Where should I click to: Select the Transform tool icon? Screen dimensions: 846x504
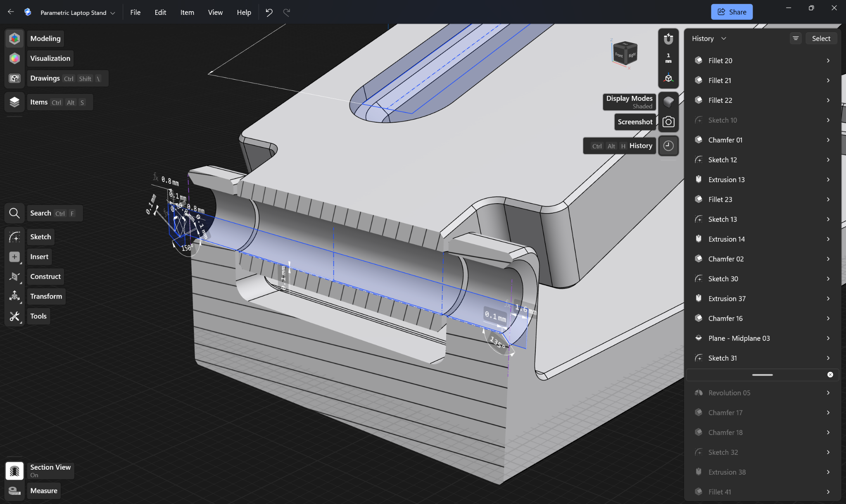tap(14, 296)
